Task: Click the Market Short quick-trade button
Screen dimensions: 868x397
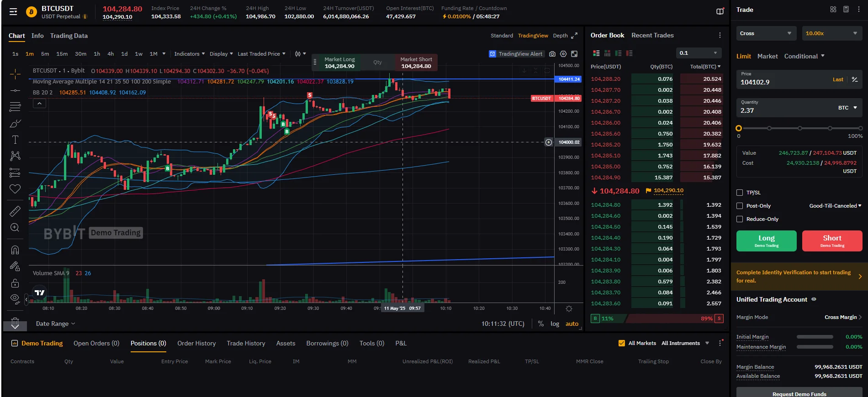Action: (416, 63)
